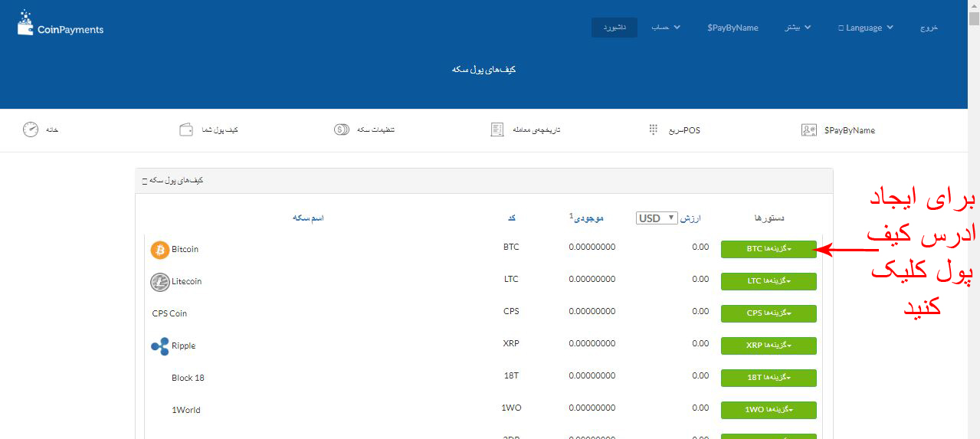Click the wallet icon in navigation
This screenshot has height=439, width=980.
pos(186,129)
